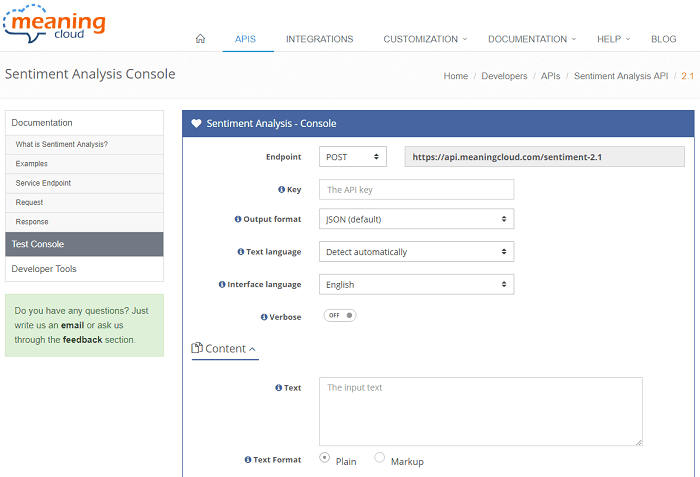The width and height of the screenshot is (700, 477).
Task: Select the Markup text format radio
Action: [x=379, y=458]
